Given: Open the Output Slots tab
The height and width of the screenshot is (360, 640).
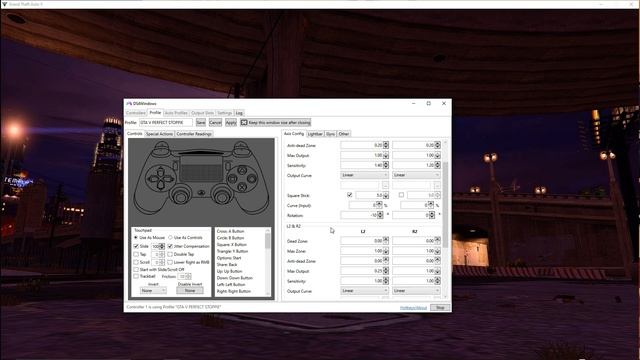Looking at the screenshot, I should [202, 113].
